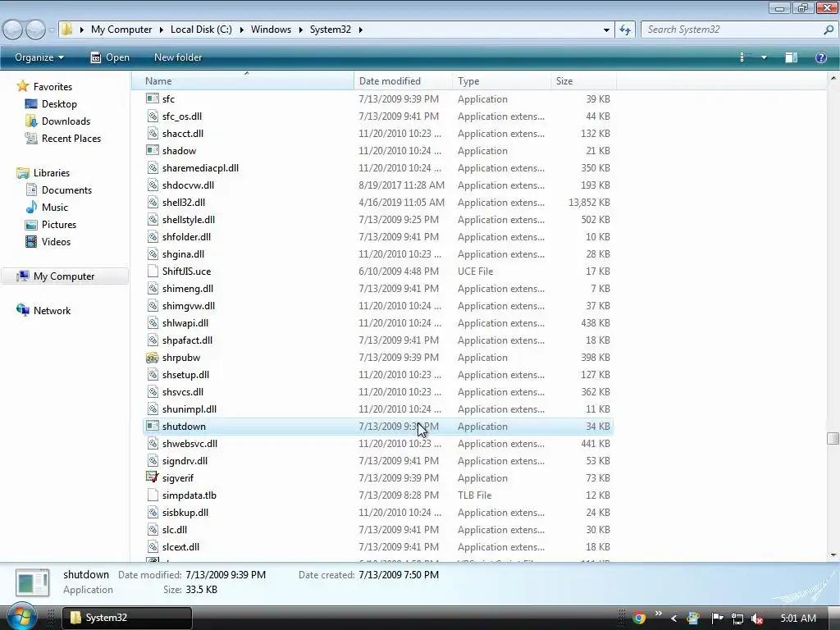Click the Chrome icon in system tray
Viewport: 840px width, 630px height.
click(x=638, y=619)
